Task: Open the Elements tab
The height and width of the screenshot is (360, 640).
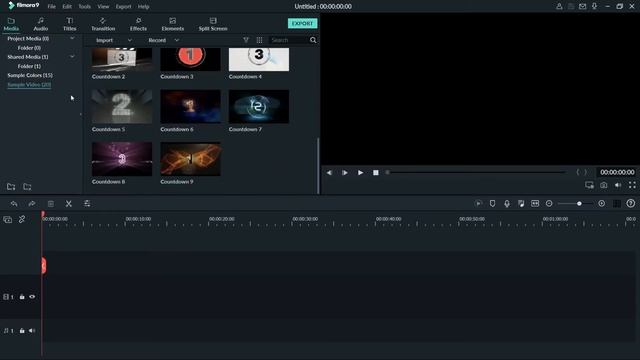Action: (x=173, y=24)
